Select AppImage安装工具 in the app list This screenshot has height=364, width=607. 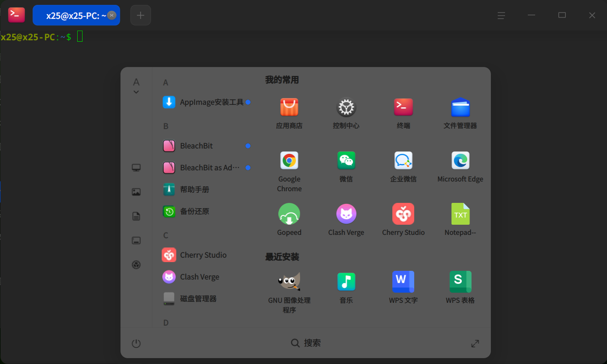(206, 102)
